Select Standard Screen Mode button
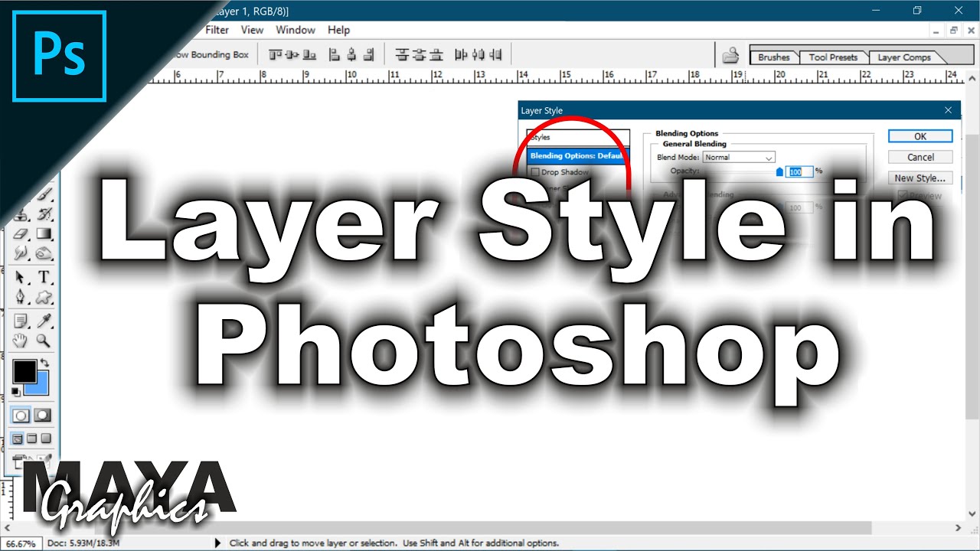980x551 pixels. [17, 439]
